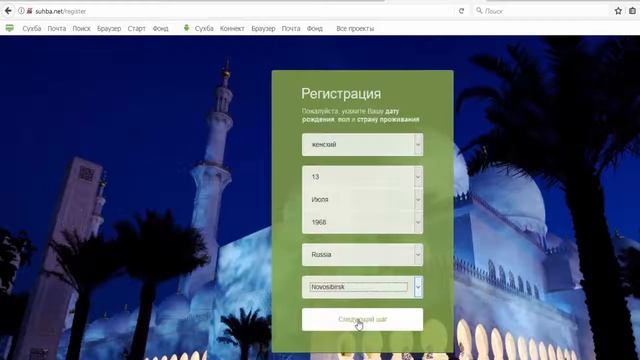Open the gender dropdown showing женский
The image size is (640, 360).
tap(362, 144)
